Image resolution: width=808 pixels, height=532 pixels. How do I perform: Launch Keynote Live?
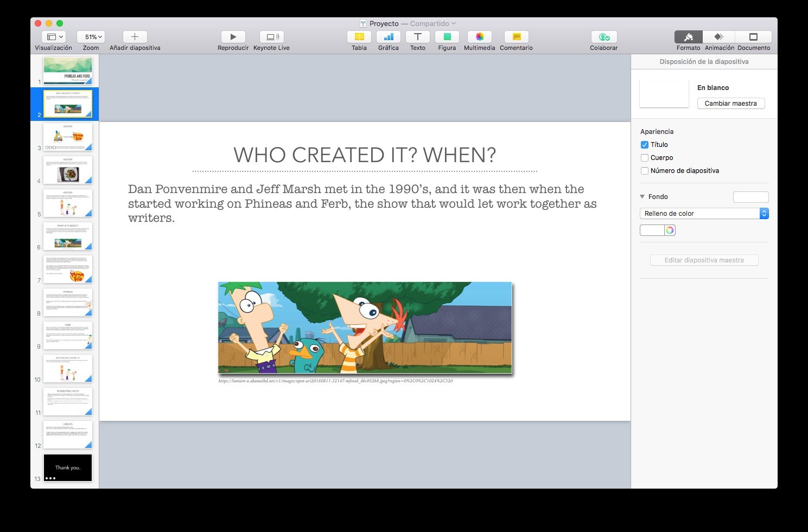click(272, 37)
